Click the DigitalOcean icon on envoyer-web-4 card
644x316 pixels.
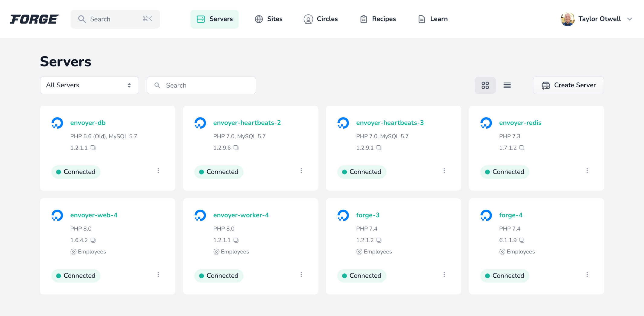[57, 215]
